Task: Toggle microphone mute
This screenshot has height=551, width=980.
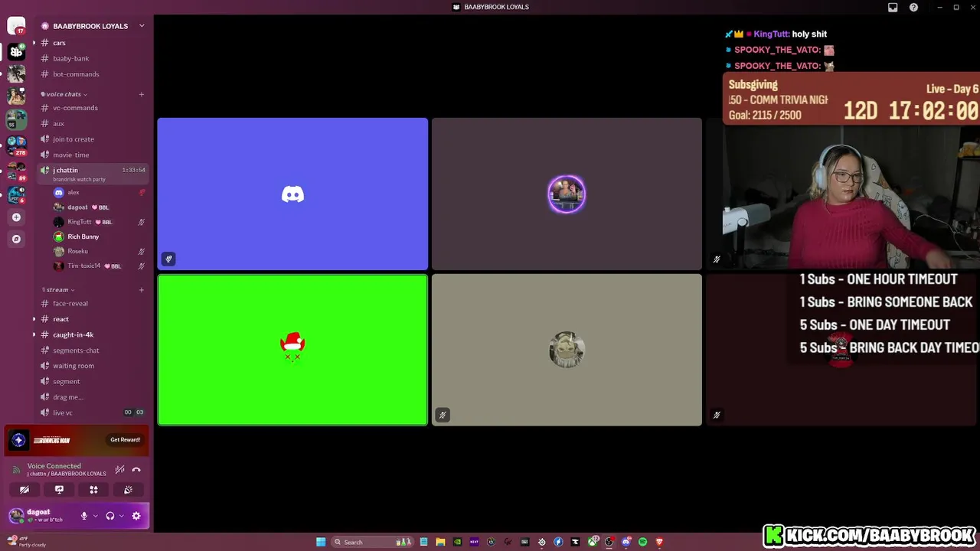Action: tap(84, 516)
